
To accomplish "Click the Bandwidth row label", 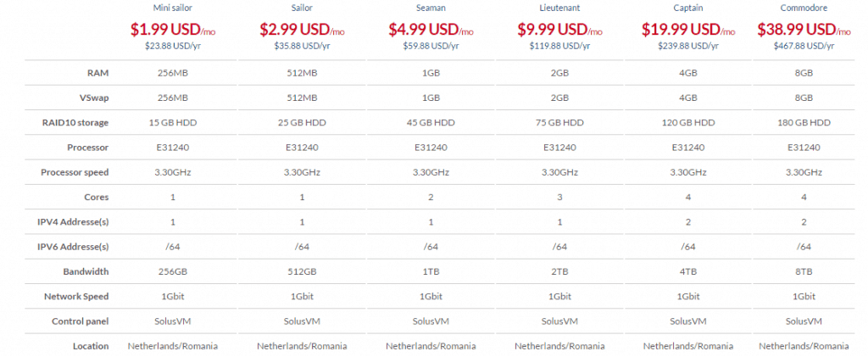I will pyautogui.click(x=86, y=271).
